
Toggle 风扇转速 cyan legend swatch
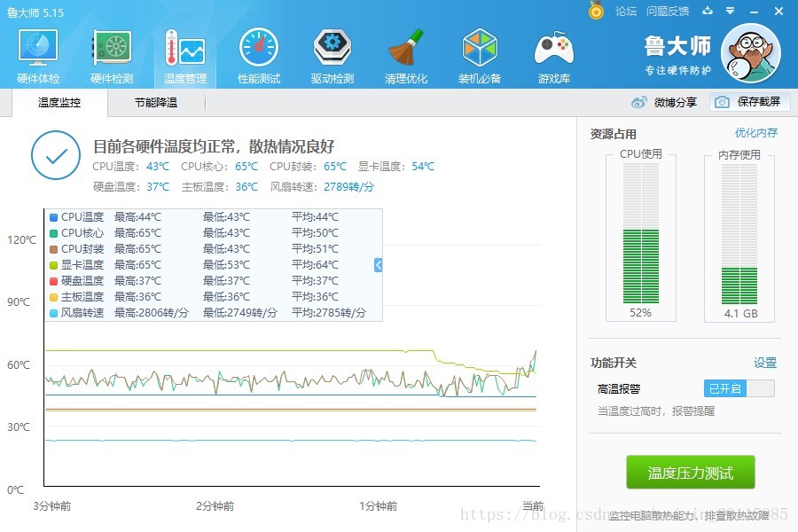tap(53, 313)
